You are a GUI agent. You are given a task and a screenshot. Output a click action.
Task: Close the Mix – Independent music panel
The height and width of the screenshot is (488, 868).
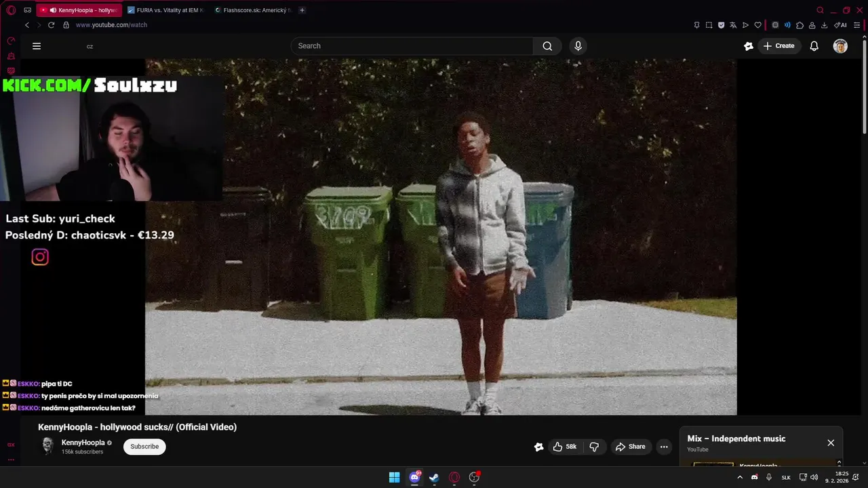[x=831, y=443]
